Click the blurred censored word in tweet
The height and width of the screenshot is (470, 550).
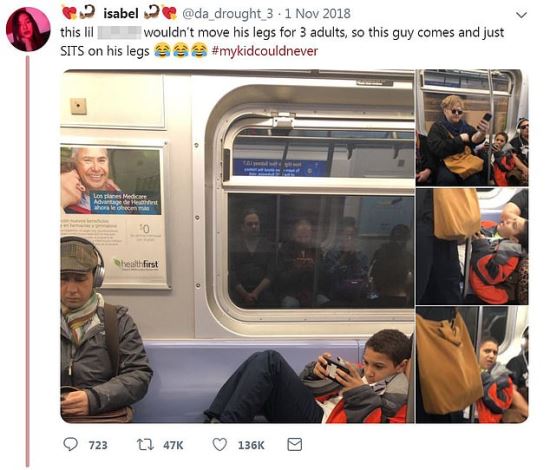pyautogui.click(x=119, y=32)
